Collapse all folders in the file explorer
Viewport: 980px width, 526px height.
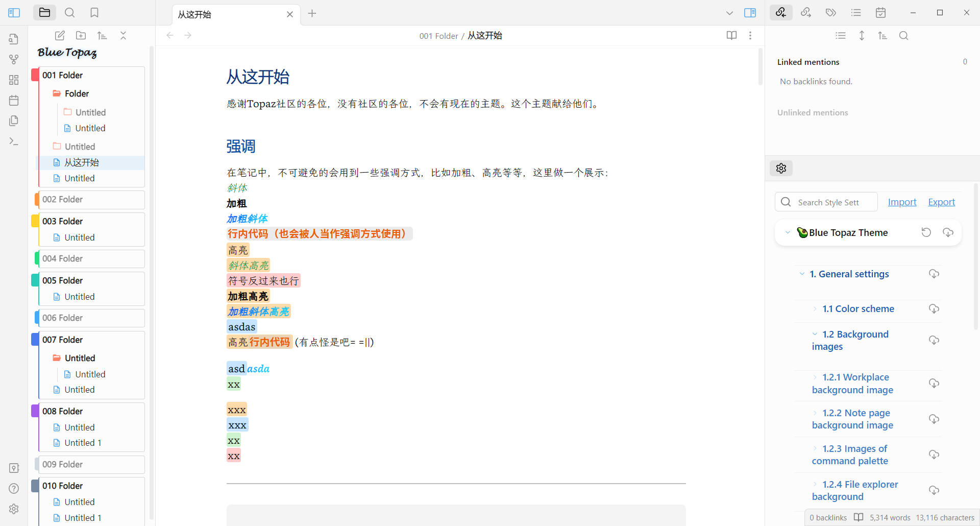point(123,35)
